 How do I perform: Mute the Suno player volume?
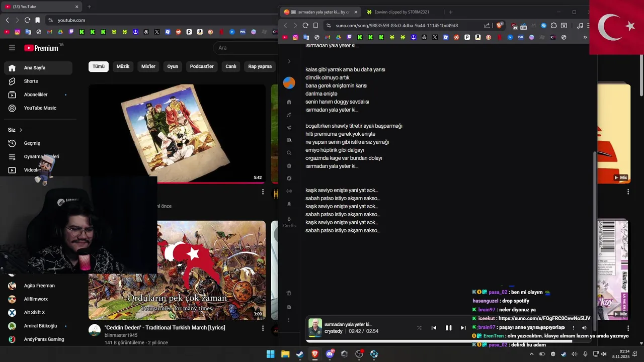tap(584, 328)
